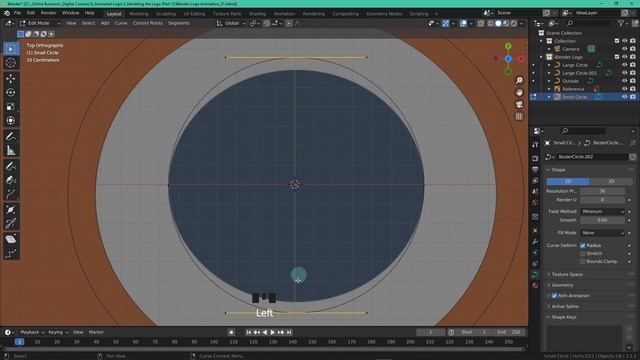Screen dimensions: 640x360
Task: Disable Path Animation checkbox
Action: tap(554, 296)
